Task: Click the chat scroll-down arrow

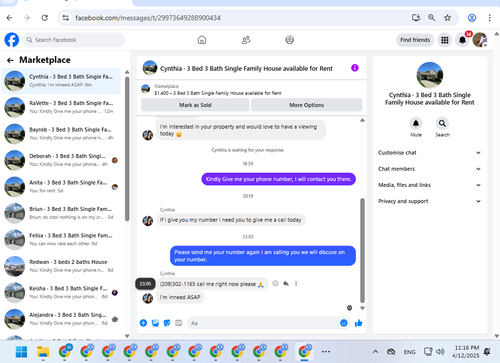Action: pos(362,308)
